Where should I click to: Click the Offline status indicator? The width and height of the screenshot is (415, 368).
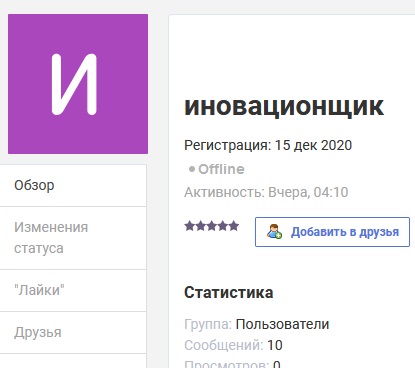(x=216, y=169)
